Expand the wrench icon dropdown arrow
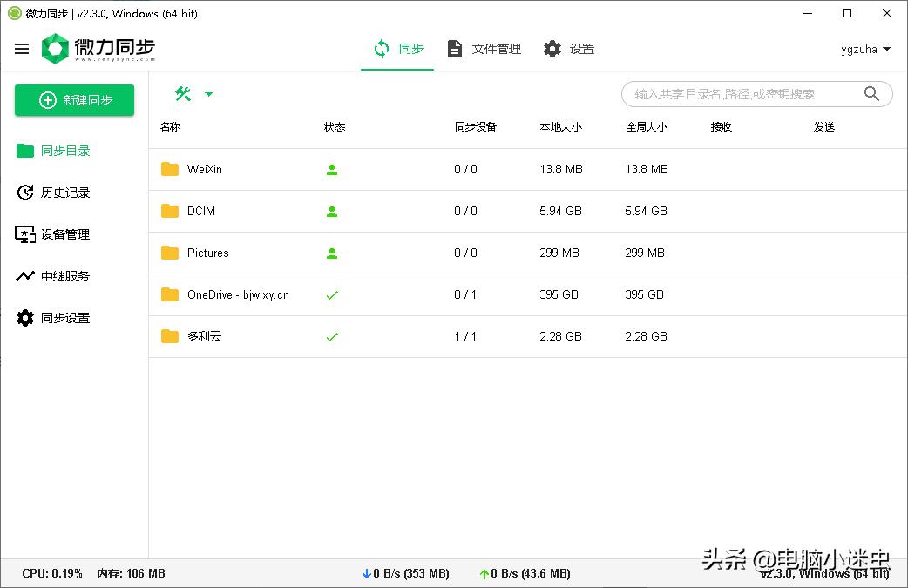This screenshot has width=908, height=588. (x=210, y=92)
